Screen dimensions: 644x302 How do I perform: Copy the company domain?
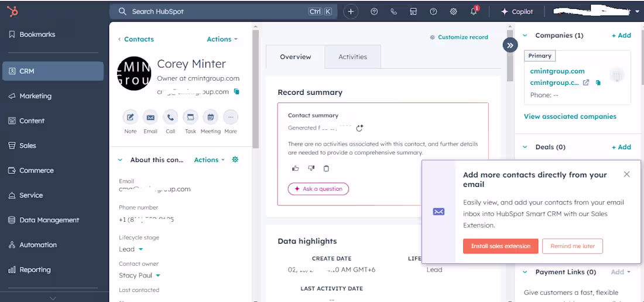[598, 83]
